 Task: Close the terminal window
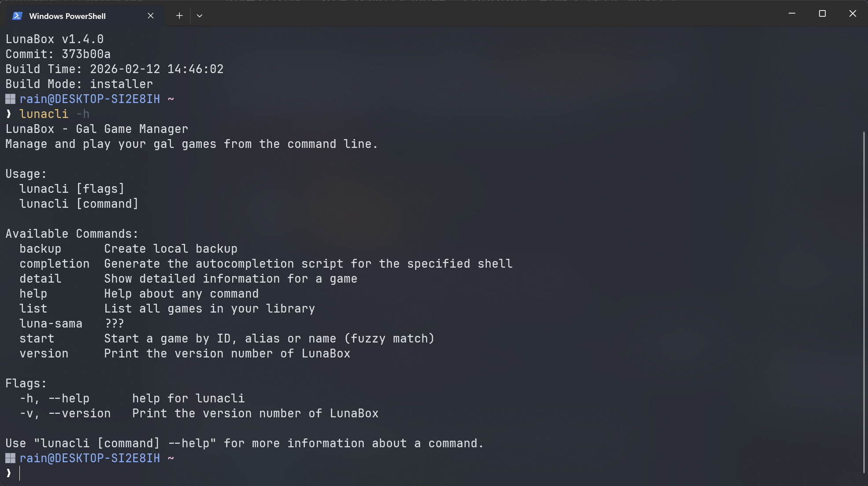(x=853, y=14)
